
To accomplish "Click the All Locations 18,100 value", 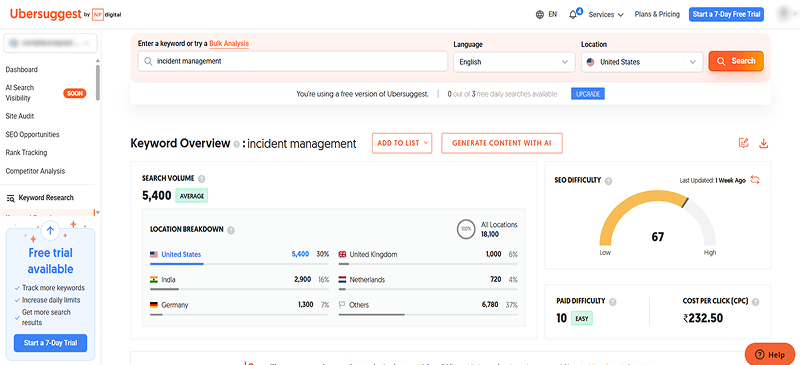I will [x=490, y=235].
